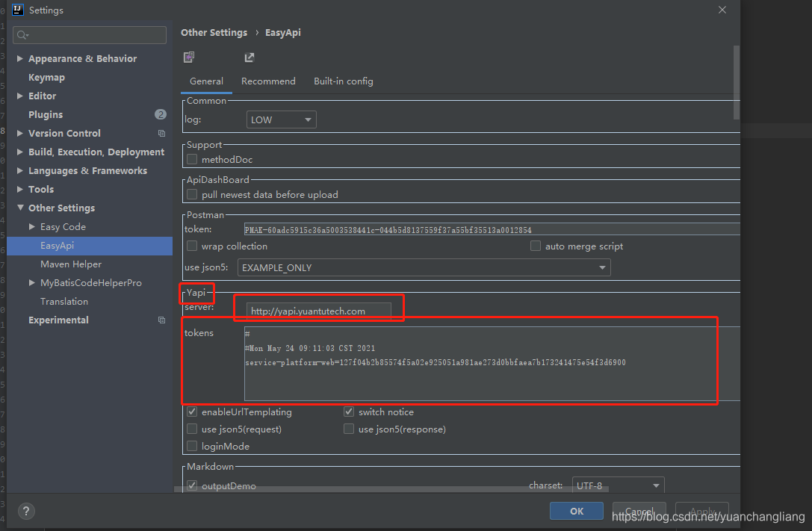Expand Build, Execution, Deployment node
Image resolution: width=812 pixels, height=531 pixels.
click(x=19, y=152)
